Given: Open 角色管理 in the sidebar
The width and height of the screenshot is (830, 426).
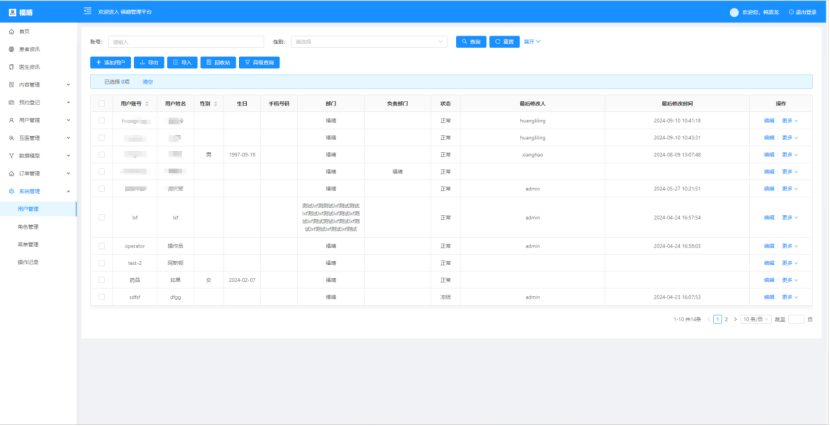Looking at the screenshot, I should 28,227.
